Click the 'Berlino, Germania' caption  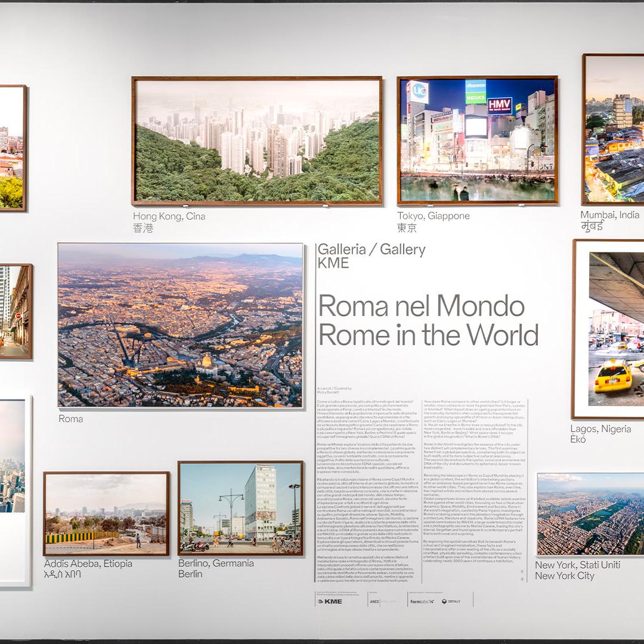pyautogui.click(x=216, y=563)
